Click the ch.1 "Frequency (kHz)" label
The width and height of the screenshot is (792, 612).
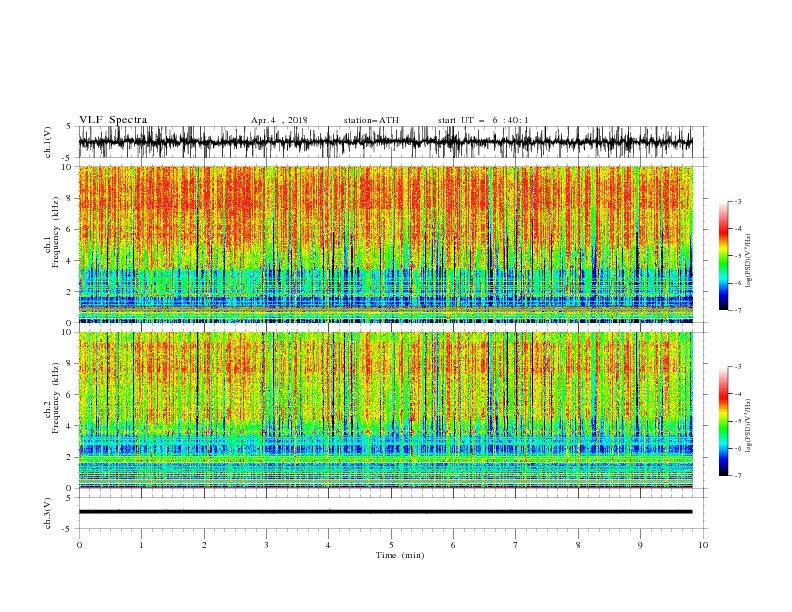(x=56, y=233)
